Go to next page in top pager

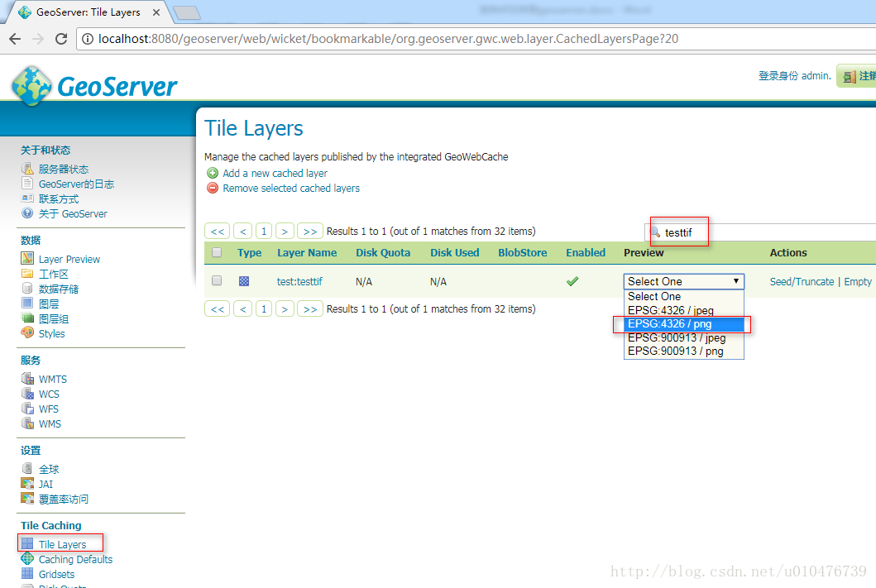285,232
